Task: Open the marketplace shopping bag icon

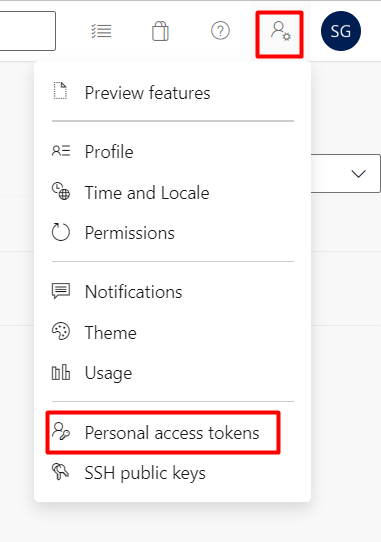Action: [x=160, y=31]
